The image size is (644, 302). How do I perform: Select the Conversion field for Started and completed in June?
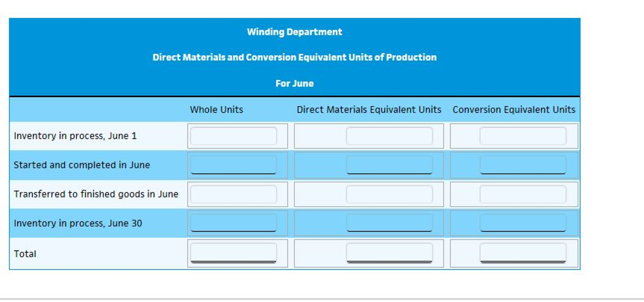coord(523,165)
